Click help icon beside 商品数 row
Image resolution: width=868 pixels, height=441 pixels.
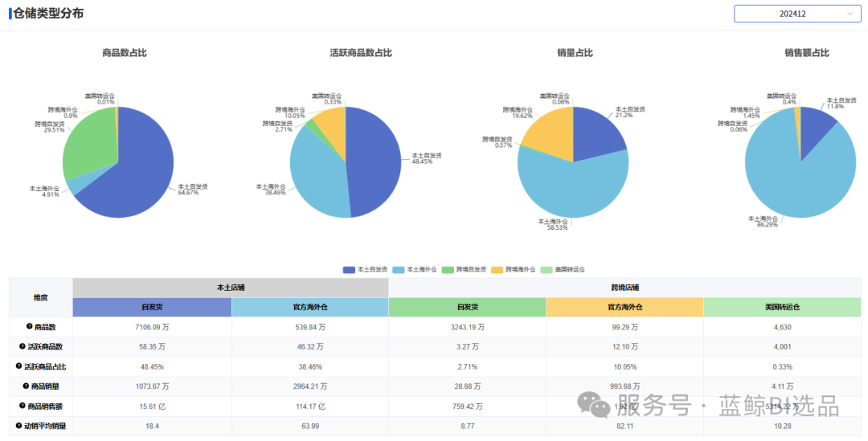[x=29, y=327]
